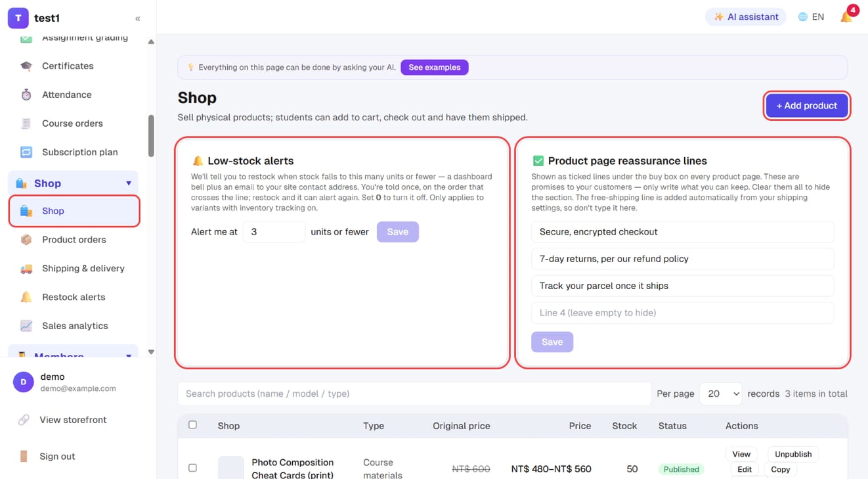Click the globe language icon
The width and height of the screenshot is (868, 479).
pos(802,17)
